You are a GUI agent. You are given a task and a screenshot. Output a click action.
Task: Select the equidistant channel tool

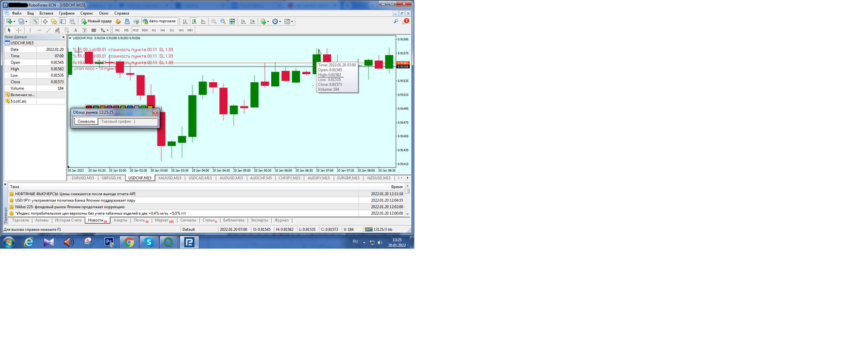pos(57,30)
